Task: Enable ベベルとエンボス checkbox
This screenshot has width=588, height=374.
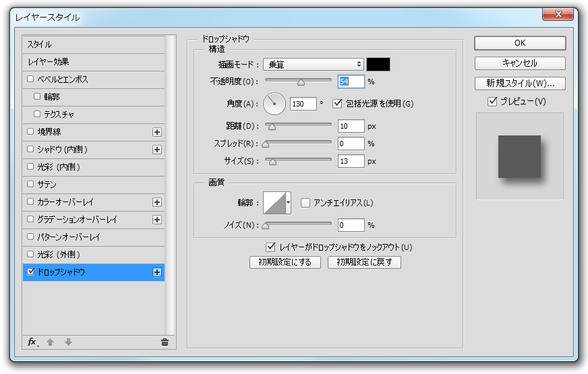Action: [31, 79]
